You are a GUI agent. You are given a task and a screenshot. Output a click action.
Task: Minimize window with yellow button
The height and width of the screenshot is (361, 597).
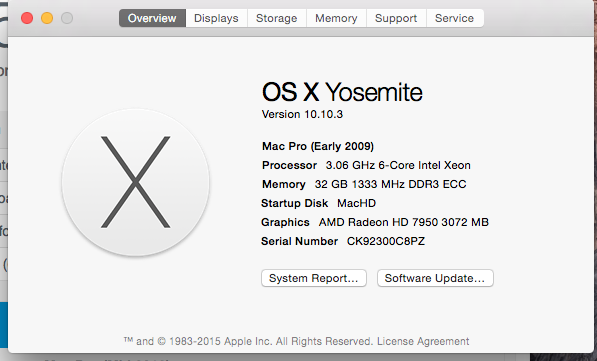tap(47, 18)
